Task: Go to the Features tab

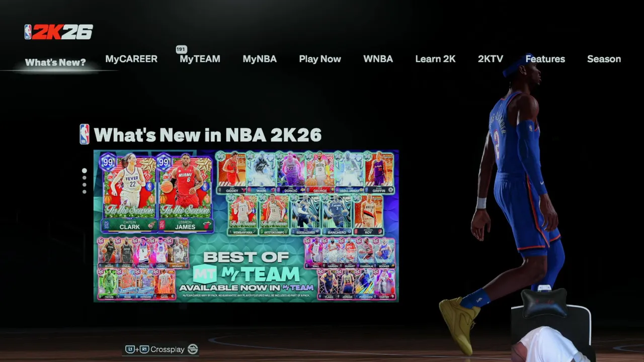Action: (545, 59)
